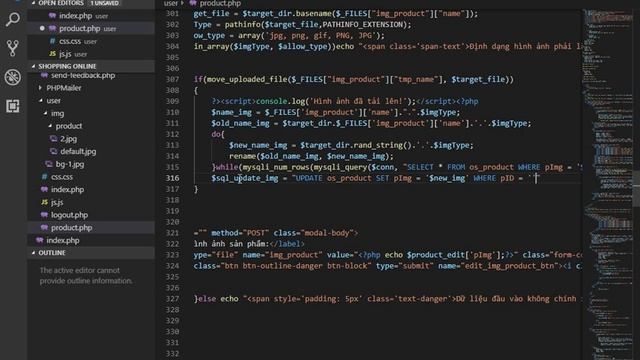The width and height of the screenshot is (640, 360).
Task: Click image icon next to default.jpg
Action: coord(53,151)
